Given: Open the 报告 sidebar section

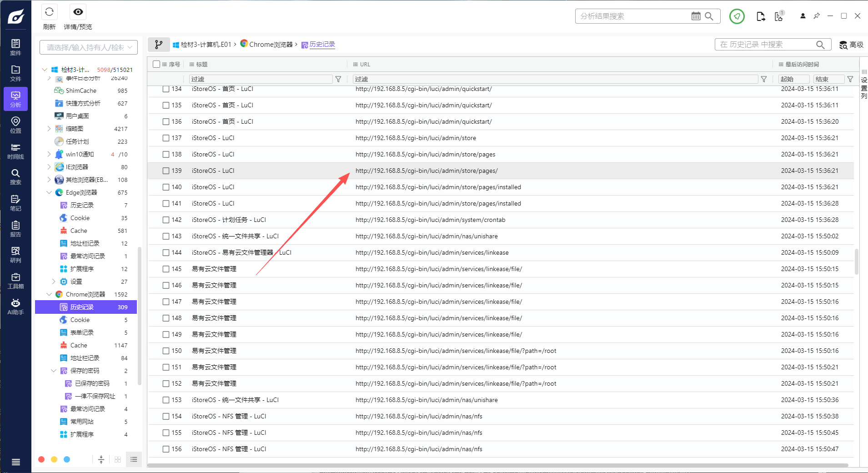Looking at the screenshot, I should point(15,228).
